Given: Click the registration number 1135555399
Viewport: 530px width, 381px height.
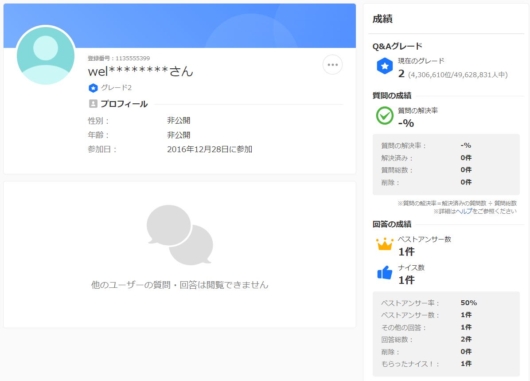Looking at the screenshot, I should click(132, 58).
